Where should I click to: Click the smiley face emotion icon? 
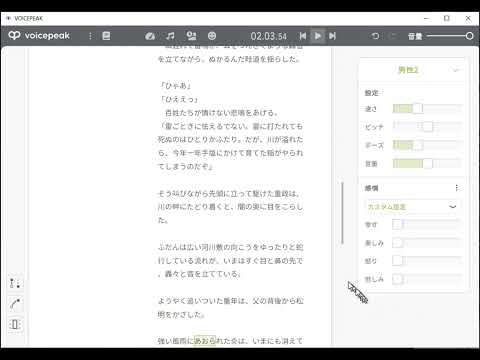pos(212,36)
